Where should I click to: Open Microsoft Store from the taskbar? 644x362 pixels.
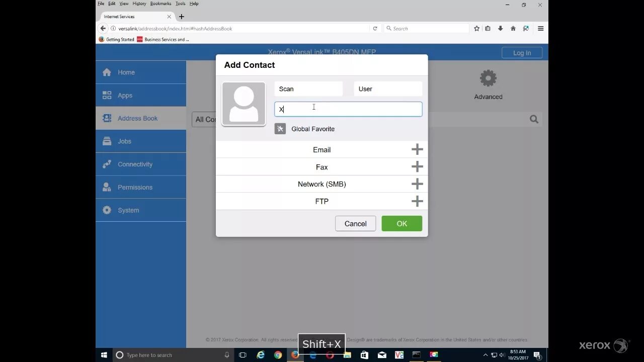[364, 355]
